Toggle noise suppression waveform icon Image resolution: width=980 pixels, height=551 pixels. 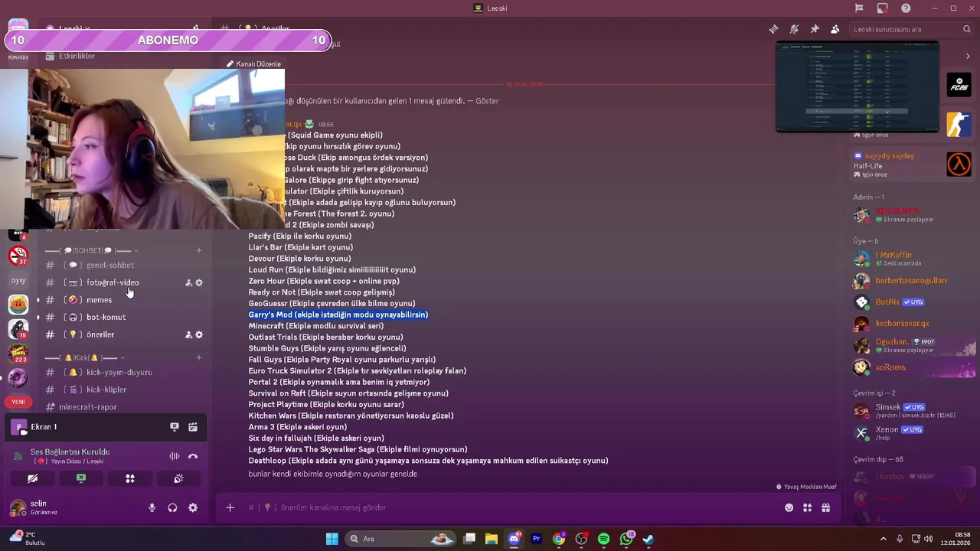click(x=175, y=456)
